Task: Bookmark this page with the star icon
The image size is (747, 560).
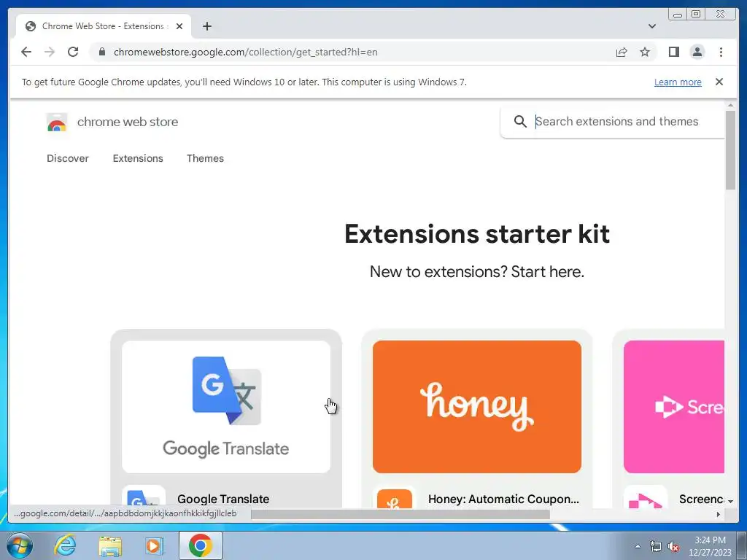Action: click(x=645, y=52)
